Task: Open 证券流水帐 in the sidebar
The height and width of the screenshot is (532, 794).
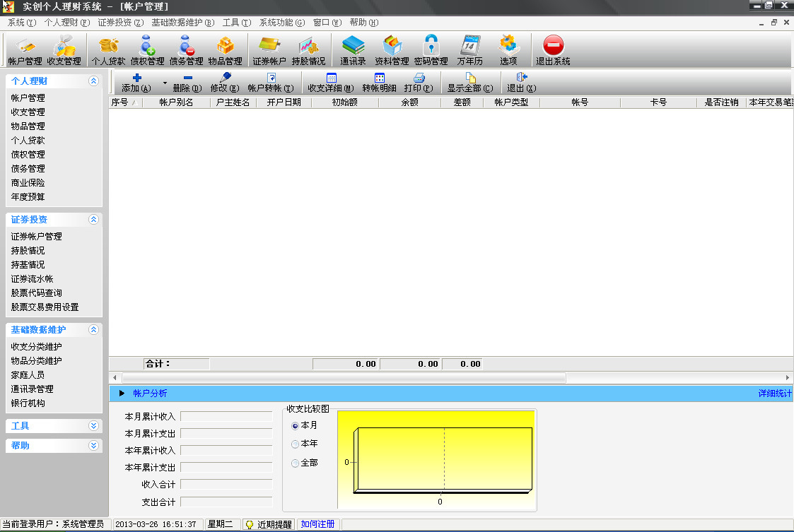Action: [32, 279]
